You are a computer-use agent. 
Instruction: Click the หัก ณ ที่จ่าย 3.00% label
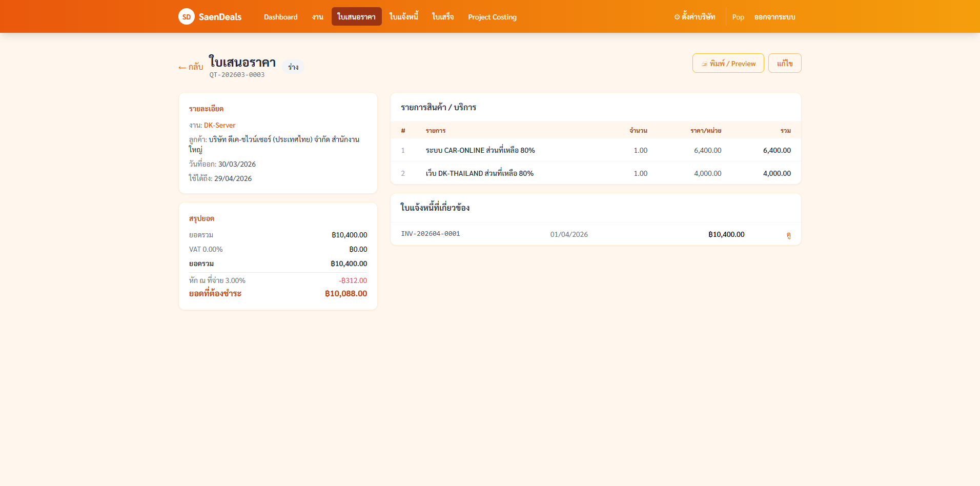217,280
